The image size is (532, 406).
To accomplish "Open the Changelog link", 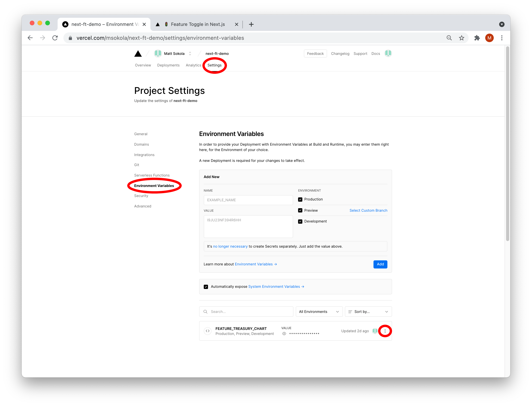I will point(340,54).
